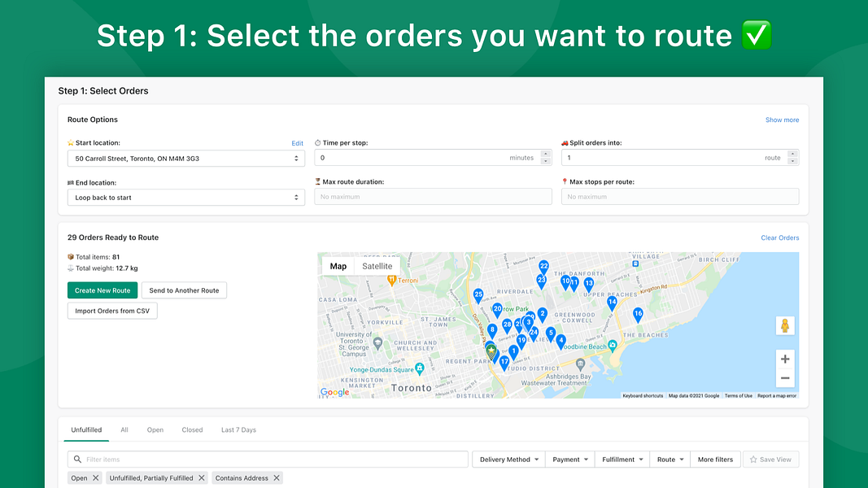This screenshot has width=868, height=488.
Task: Open map Keyboard shortcuts link
Action: coord(643,395)
